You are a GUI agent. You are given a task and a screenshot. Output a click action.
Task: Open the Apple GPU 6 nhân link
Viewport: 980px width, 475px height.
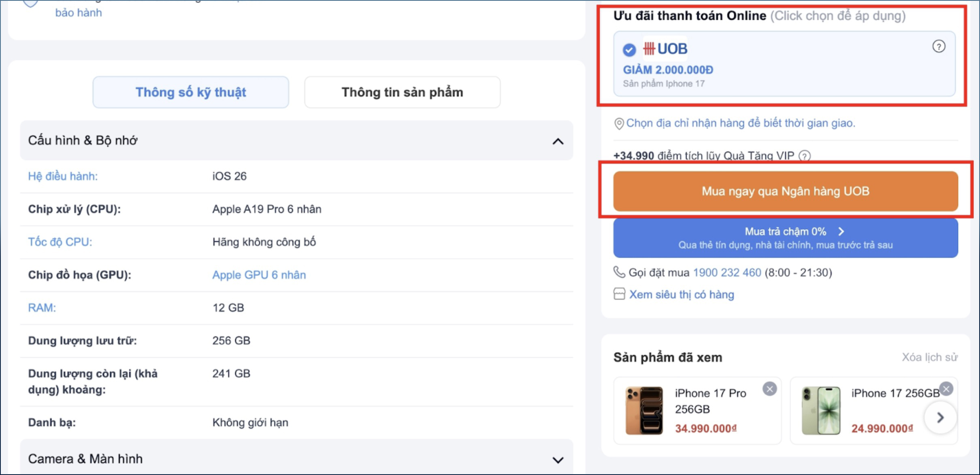pos(259,275)
